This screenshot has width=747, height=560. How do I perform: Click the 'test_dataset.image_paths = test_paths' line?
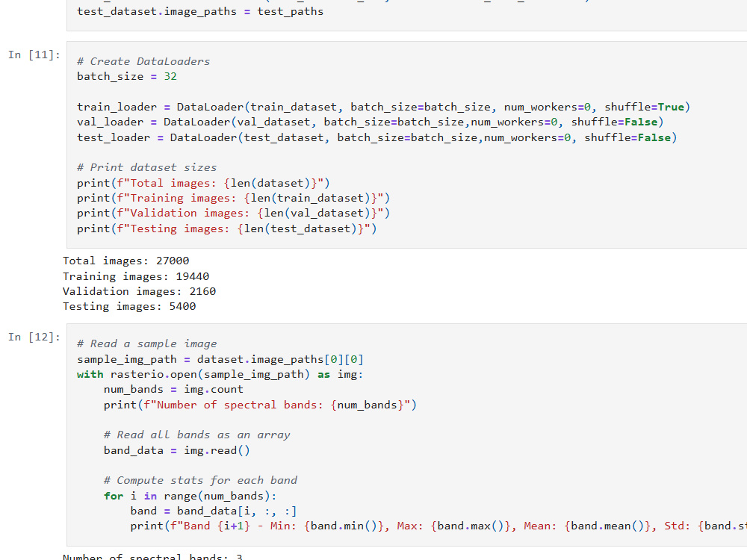pyautogui.click(x=200, y=11)
